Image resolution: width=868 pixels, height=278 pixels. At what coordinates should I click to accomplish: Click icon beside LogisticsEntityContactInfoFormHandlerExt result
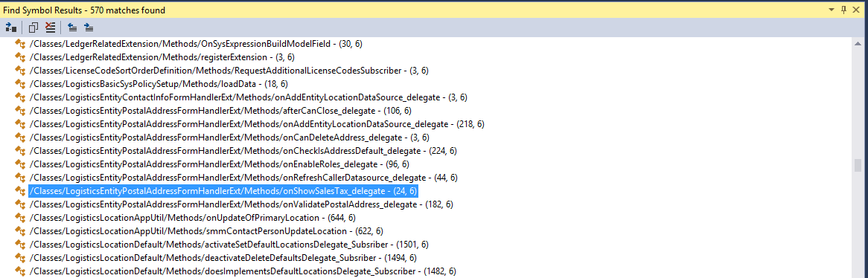21,97
